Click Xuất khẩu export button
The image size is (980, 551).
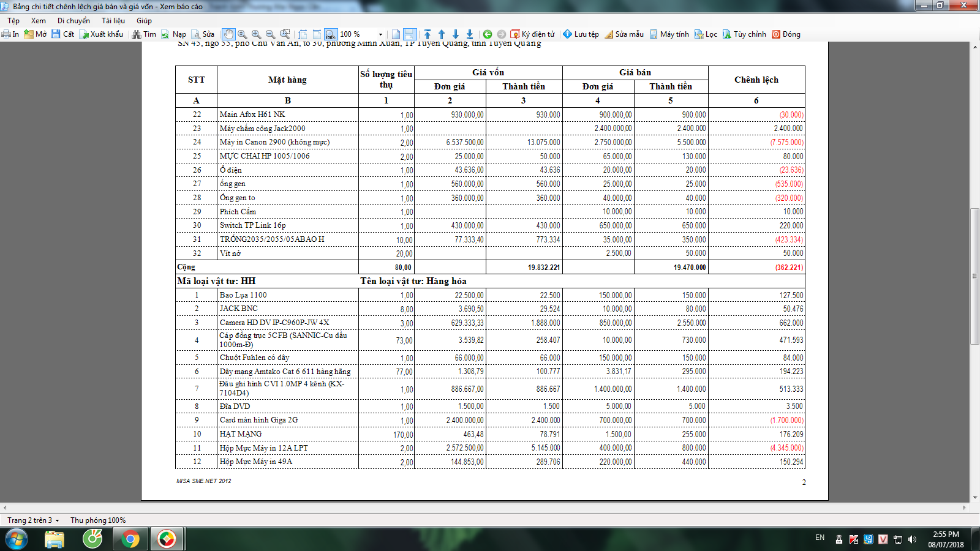[101, 34]
